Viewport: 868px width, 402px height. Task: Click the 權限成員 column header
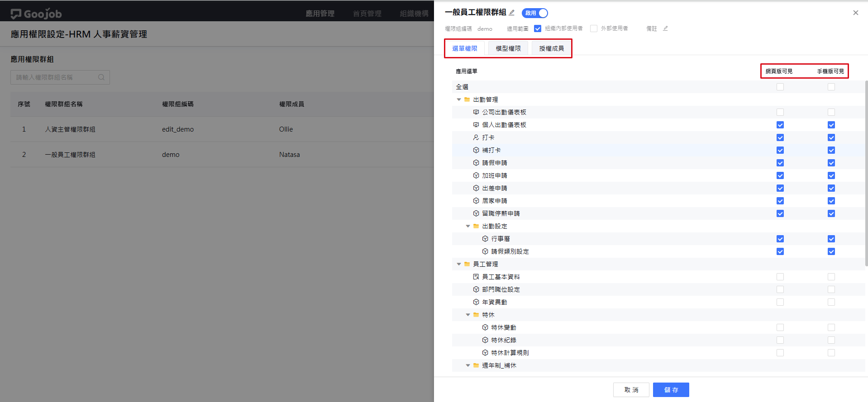pyautogui.click(x=291, y=104)
